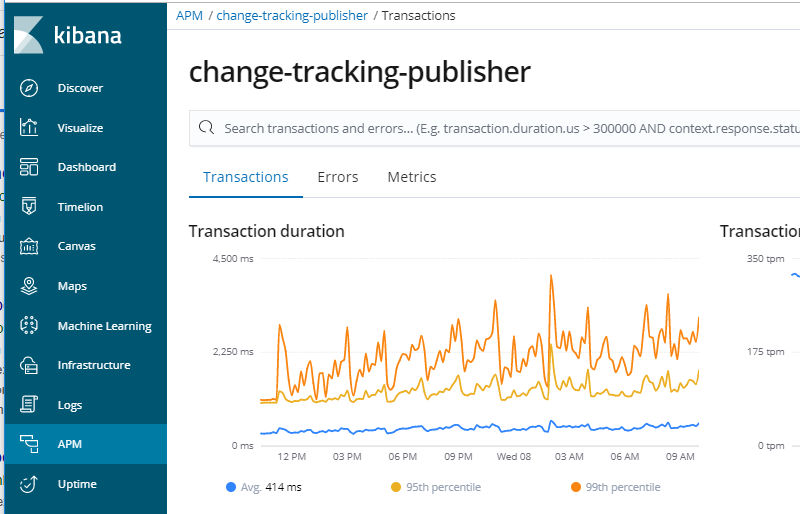The width and height of the screenshot is (800, 514).
Task: Open change-tracking-publisher breadcrumb link
Action: click(292, 16)
